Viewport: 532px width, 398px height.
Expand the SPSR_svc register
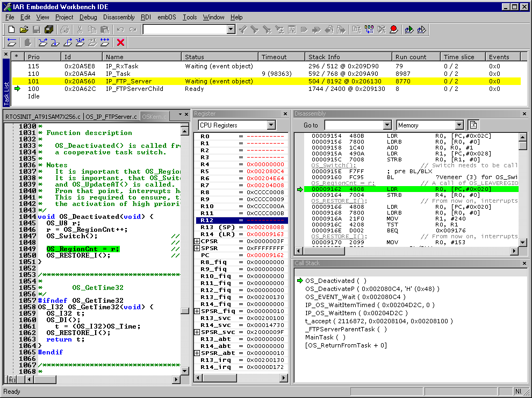[197, 332]
